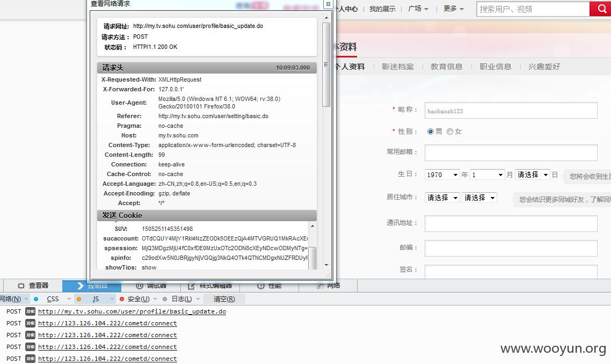Viewport: 611px width, 364px height.
Task: Toggle the Logging filter grey dot
Action: pos(165,299)
